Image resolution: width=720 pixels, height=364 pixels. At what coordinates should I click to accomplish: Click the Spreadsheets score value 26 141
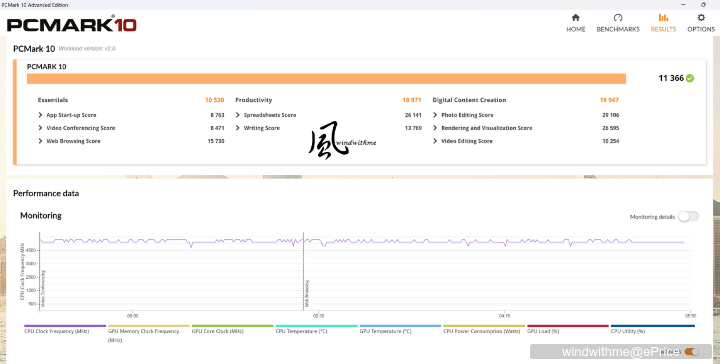click(413, 115)
